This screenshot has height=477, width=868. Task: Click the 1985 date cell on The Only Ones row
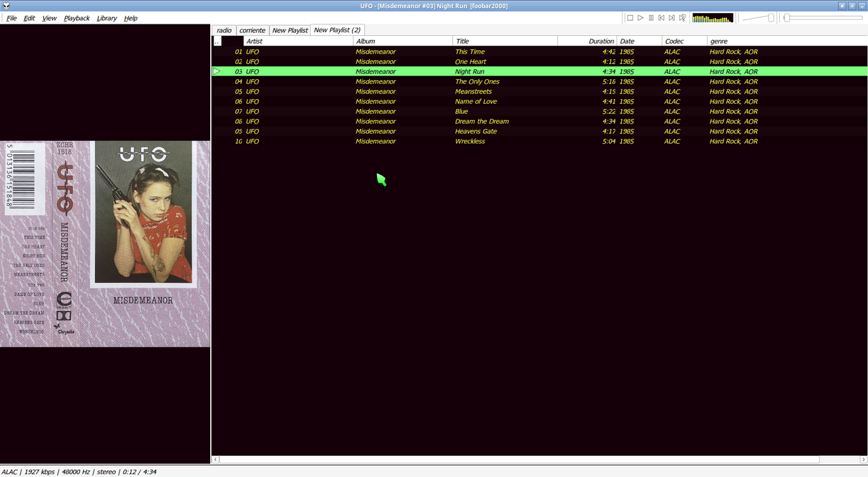click(627, 81)
